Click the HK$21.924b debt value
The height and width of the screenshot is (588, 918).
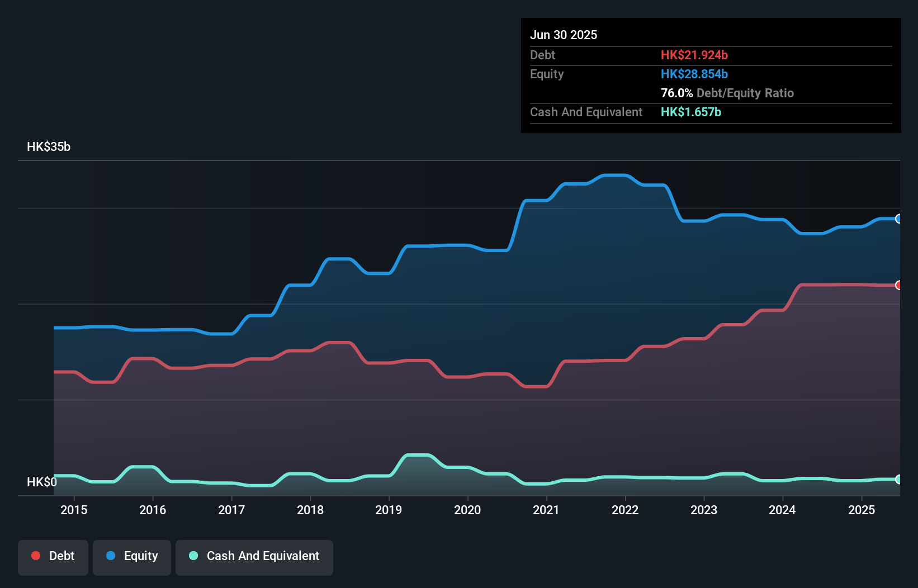click(694, 55)
